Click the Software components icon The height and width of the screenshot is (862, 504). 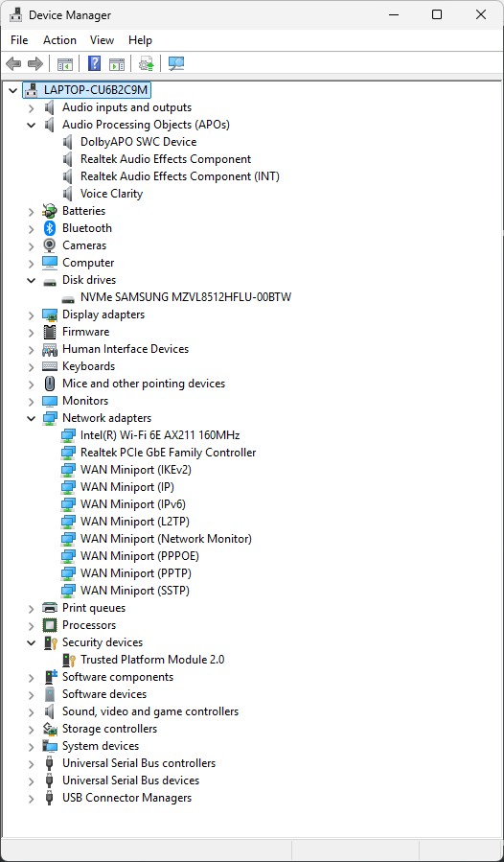coord(51,677)
